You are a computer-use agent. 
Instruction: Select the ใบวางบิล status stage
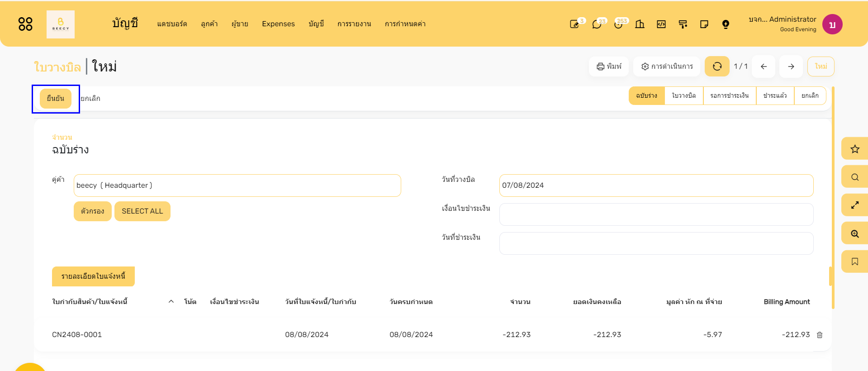pyautogui.click(x=683, y=95)
